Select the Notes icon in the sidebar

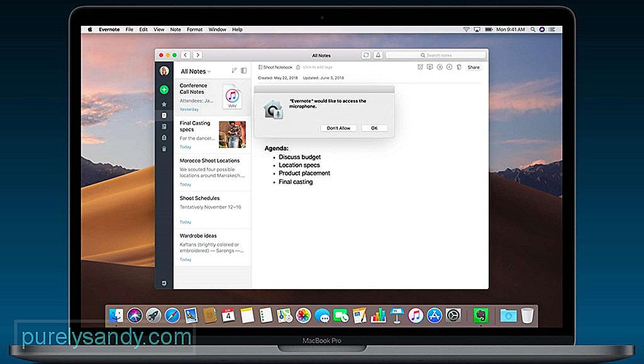(x=164, y=116)
